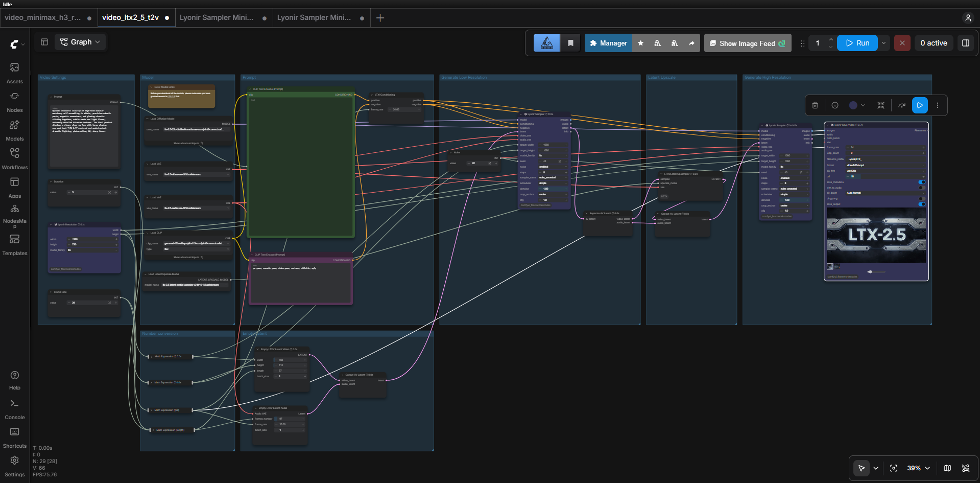Click the bookmark icon in the top toolbar
Image resolution: width=980 pixels, height=483 pixels.
pyautogui.click(x=570, y=43)
